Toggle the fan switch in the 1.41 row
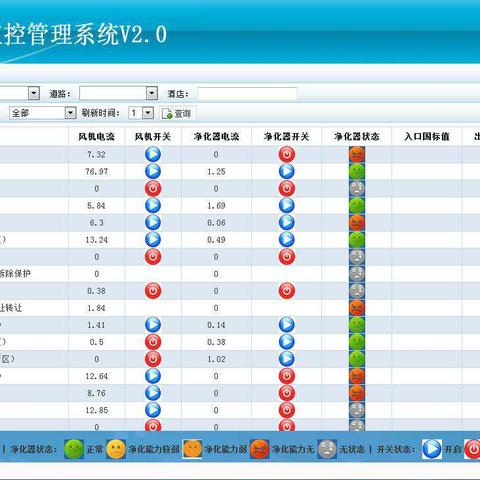This screenshot has width=480, height=480. (153, 325)
